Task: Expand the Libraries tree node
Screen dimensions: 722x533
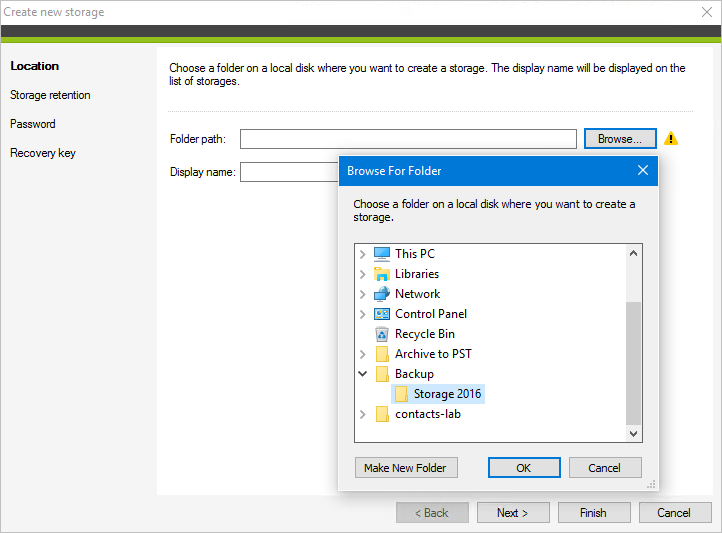Action: 363,274
